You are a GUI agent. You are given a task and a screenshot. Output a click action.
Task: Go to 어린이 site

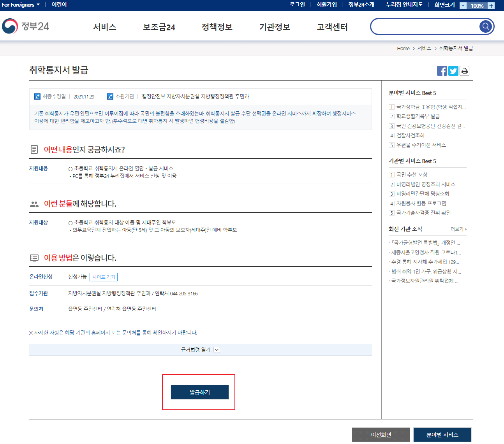[x=59, y=5]
